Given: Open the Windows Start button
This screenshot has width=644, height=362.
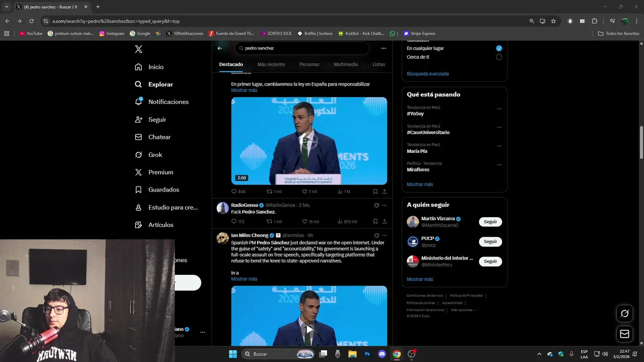Looking at the screenshot, I should coord(232,354).
